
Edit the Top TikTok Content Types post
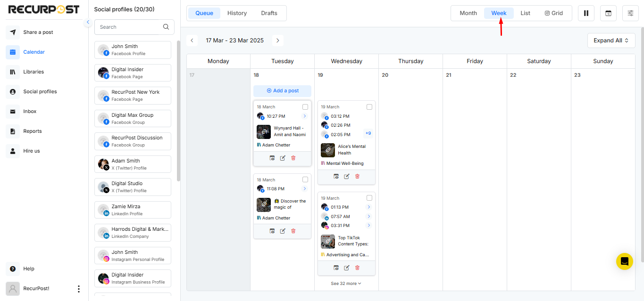point(346,268)
